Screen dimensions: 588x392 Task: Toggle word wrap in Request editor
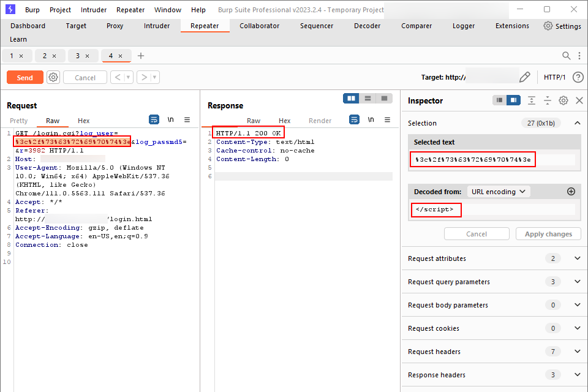(154, 119)
